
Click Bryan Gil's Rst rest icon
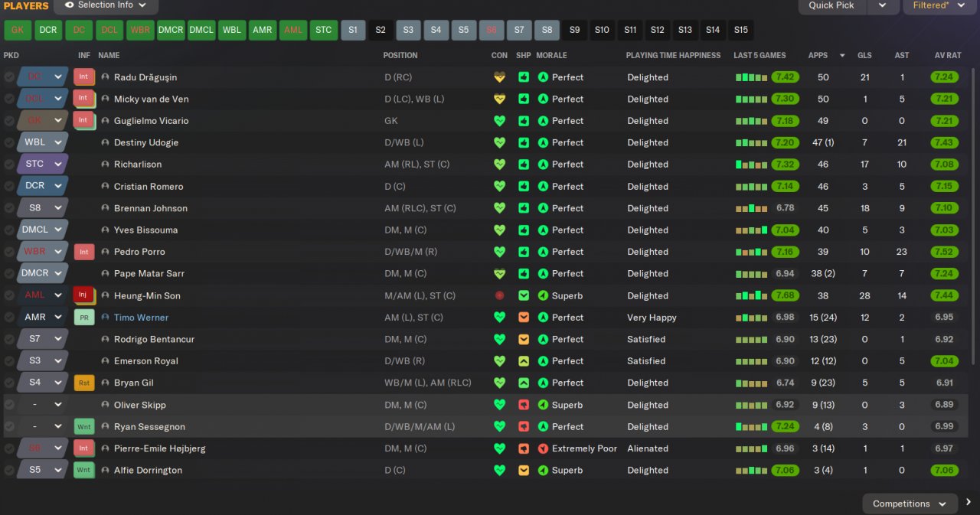click(83, 383)
